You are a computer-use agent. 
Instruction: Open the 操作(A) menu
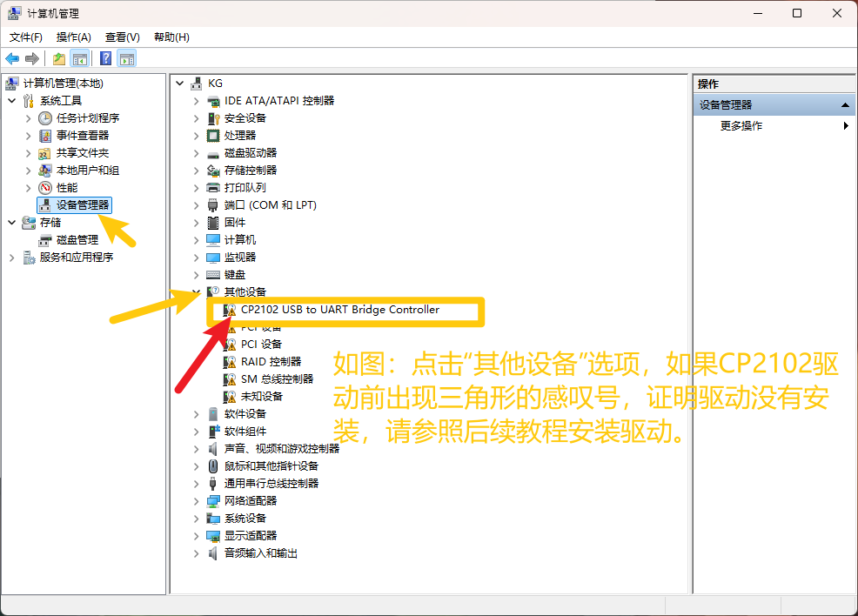73,37
